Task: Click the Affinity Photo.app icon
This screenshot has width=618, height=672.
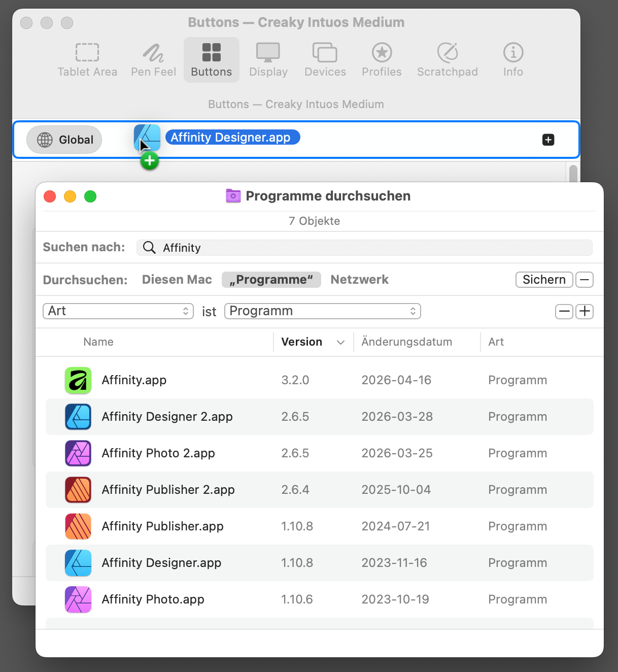Action: coord(78,599)
